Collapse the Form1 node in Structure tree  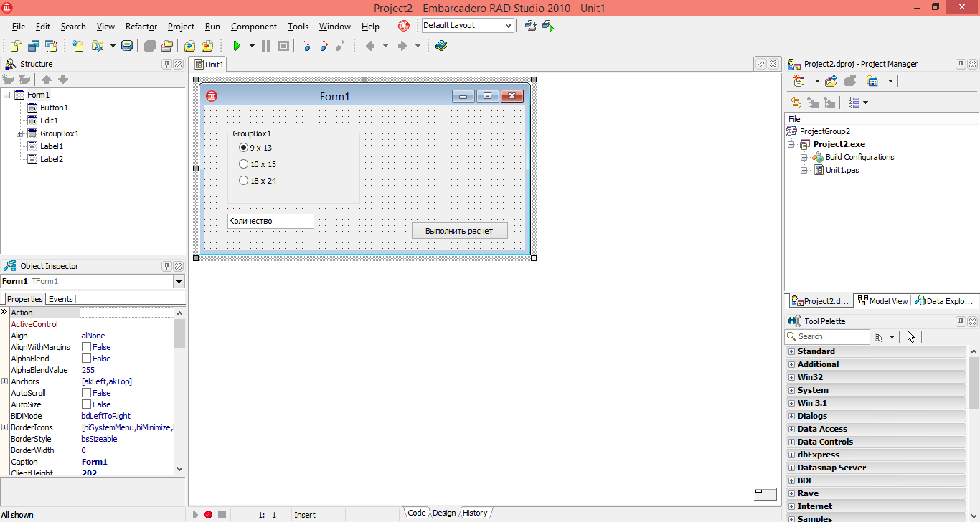7,95
